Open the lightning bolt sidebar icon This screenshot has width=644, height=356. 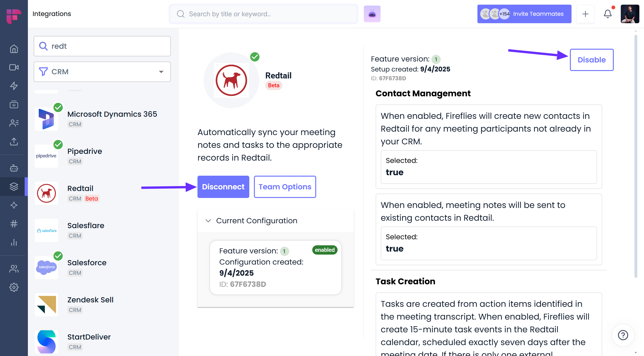[14, 86]
